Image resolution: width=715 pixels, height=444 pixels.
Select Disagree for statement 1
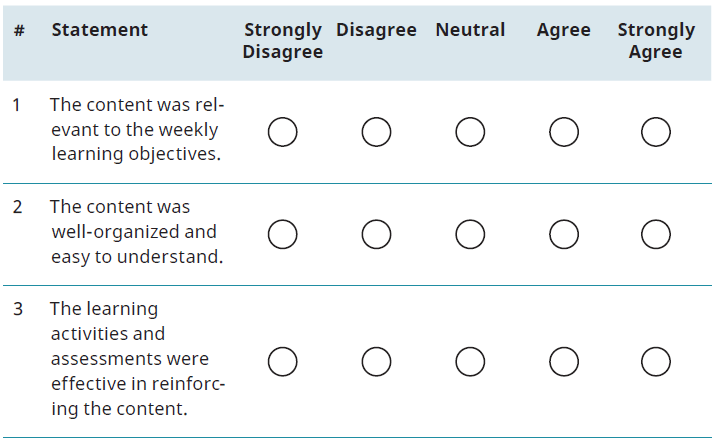click(376, 132)
